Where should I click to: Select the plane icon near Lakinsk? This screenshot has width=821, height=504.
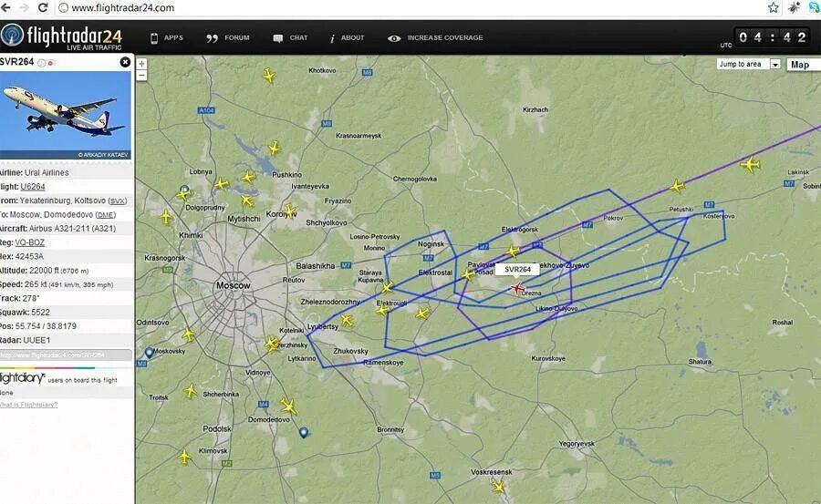click(x=751, y=164)
